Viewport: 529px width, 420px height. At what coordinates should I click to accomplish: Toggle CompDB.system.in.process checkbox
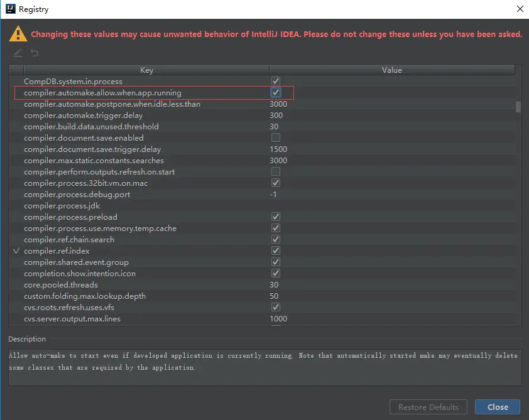coord(276,81)
